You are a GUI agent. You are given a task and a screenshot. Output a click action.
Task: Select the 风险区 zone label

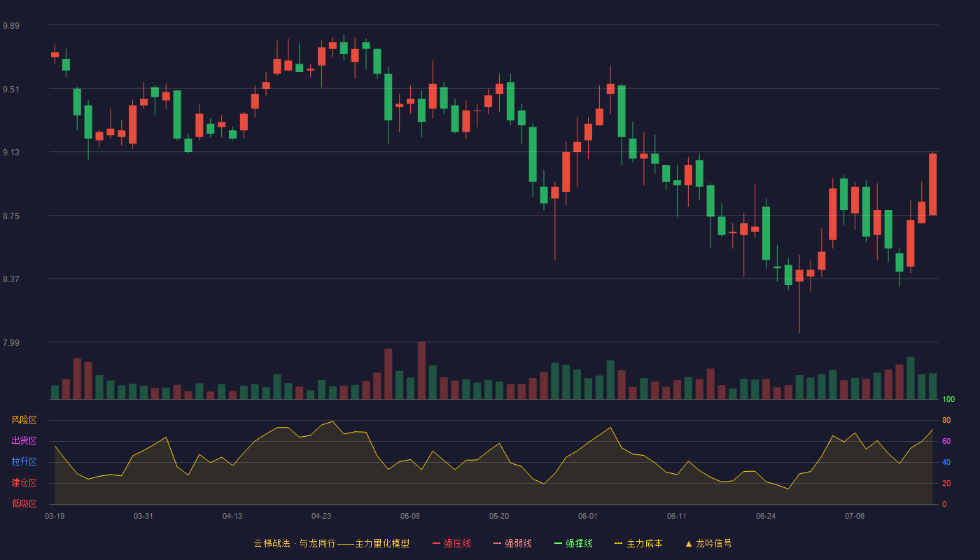point(24,420)
